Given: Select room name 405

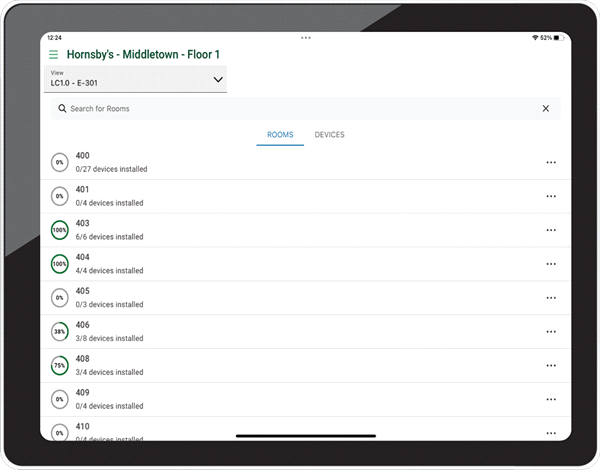Looking at the screenshot, I should coord(82,291).
